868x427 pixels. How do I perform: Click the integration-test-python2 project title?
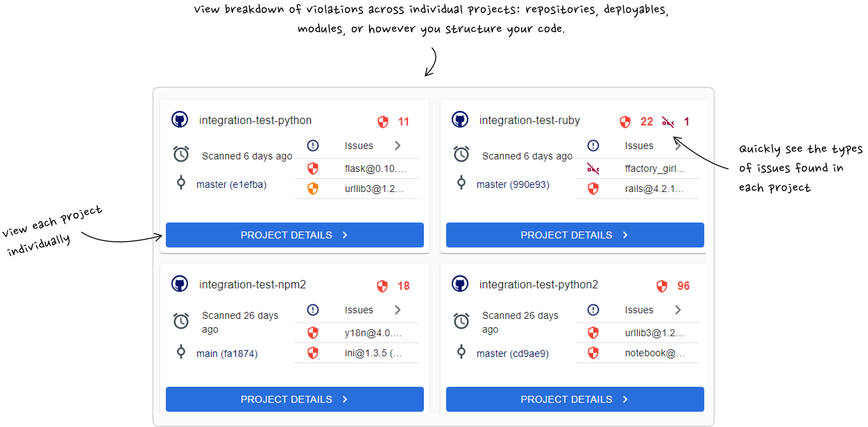[x=538, y=285]
